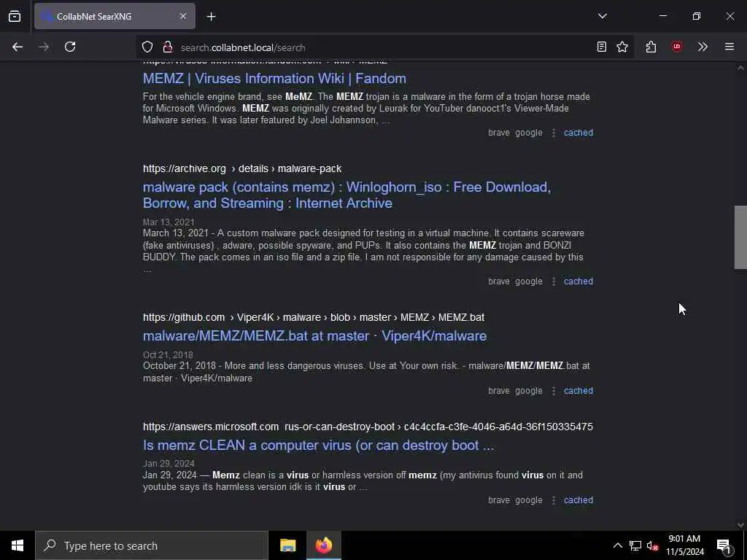Click https://github.com Viper4K result URL
747x560 pixels.
tap(314, 317)
